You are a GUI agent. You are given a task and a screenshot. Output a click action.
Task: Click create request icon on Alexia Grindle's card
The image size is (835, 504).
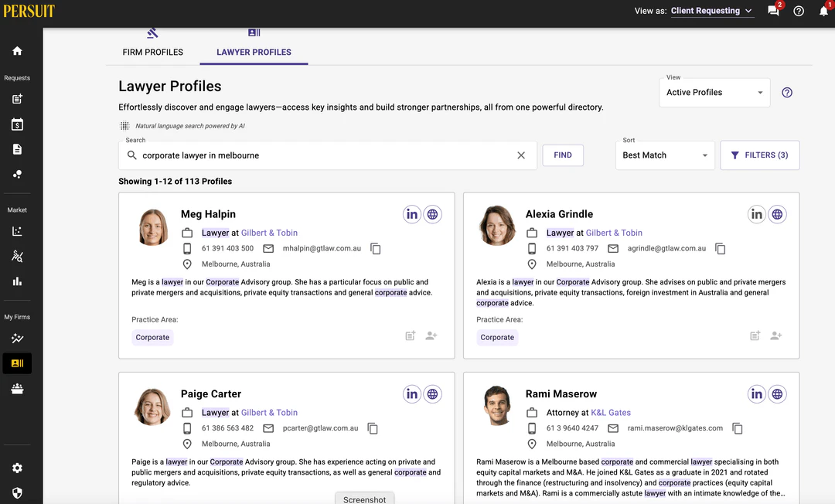(x=755, y=335)
